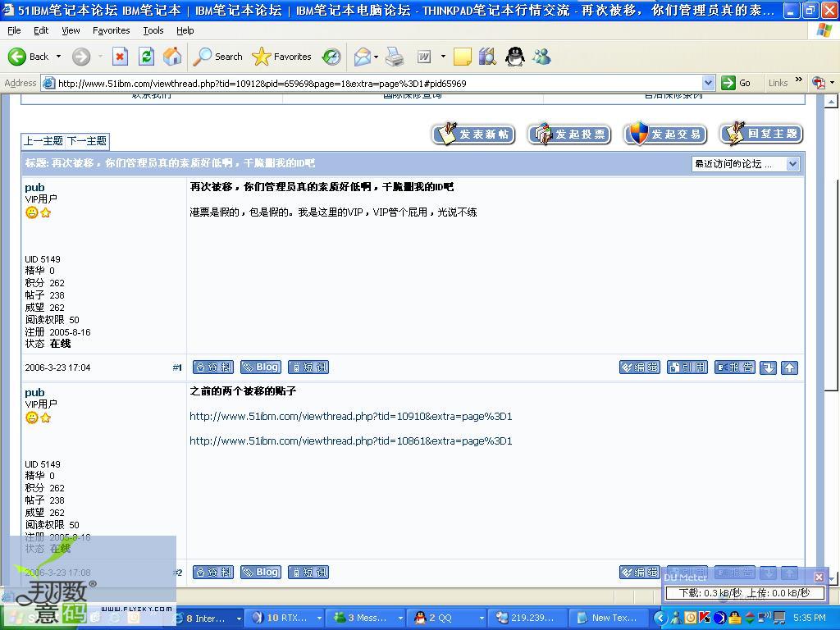Click the Mail envelope toolbar icon
This screenshot has height=630, width=840.
[x=363, y=57]
